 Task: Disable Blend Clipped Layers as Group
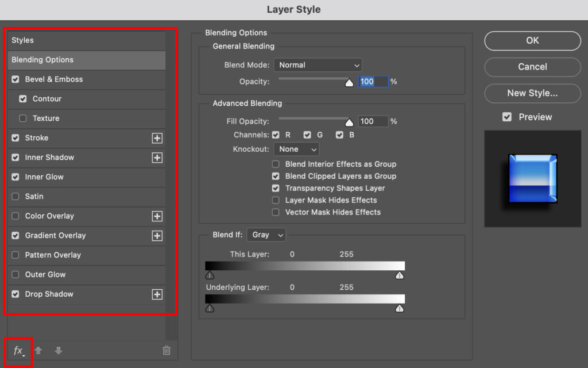[x=275, y=177]
